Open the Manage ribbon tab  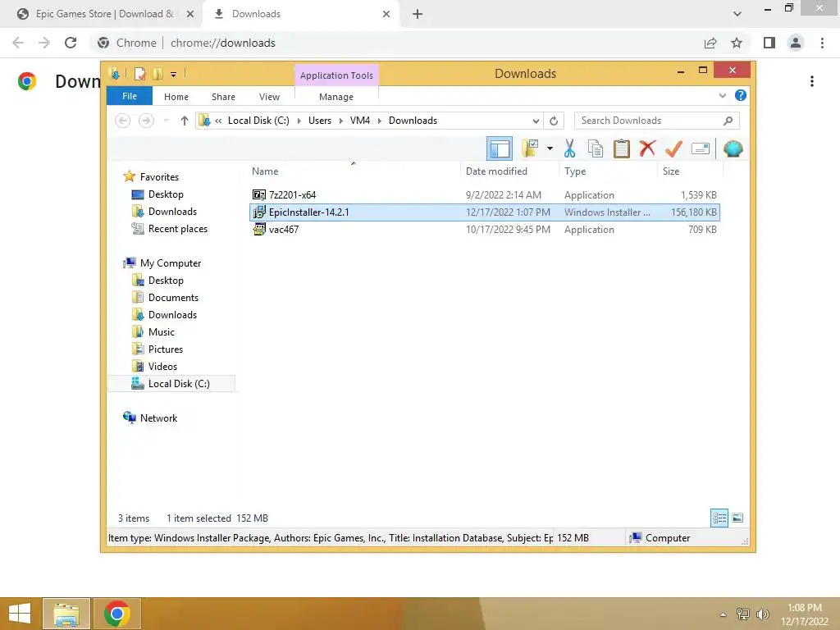click(x=336, y=97)
